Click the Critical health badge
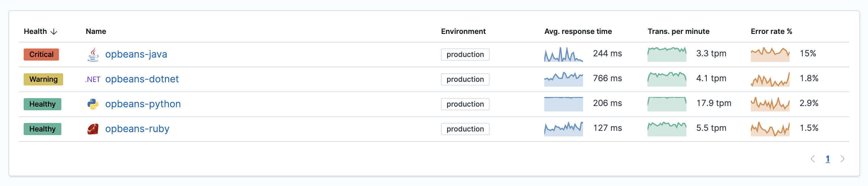The width and height of the screenshot is (868, 186). [41, 55]
